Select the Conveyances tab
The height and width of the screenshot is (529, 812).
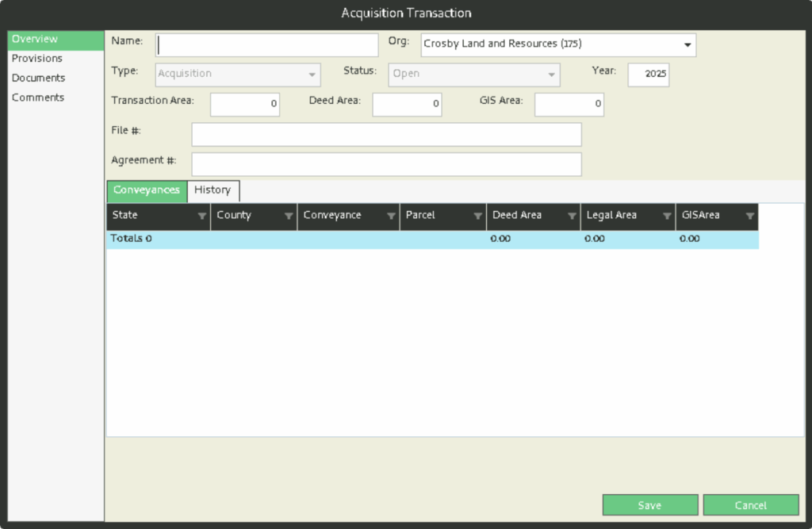147,190
